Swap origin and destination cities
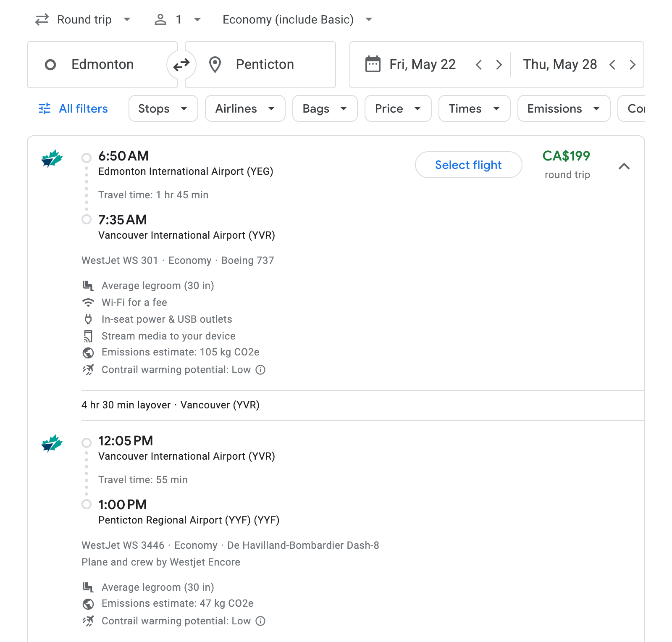This screenshot has width=672, height=642. tap(181, 65)
